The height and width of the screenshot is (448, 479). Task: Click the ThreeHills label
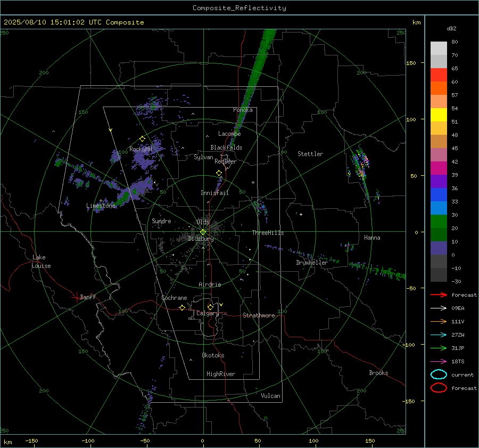[268, 233]
